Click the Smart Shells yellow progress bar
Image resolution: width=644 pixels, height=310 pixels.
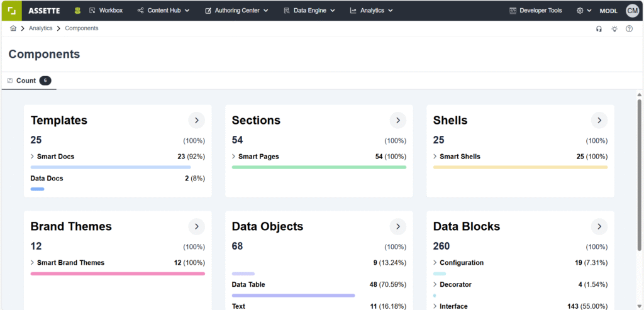point(520,167)
